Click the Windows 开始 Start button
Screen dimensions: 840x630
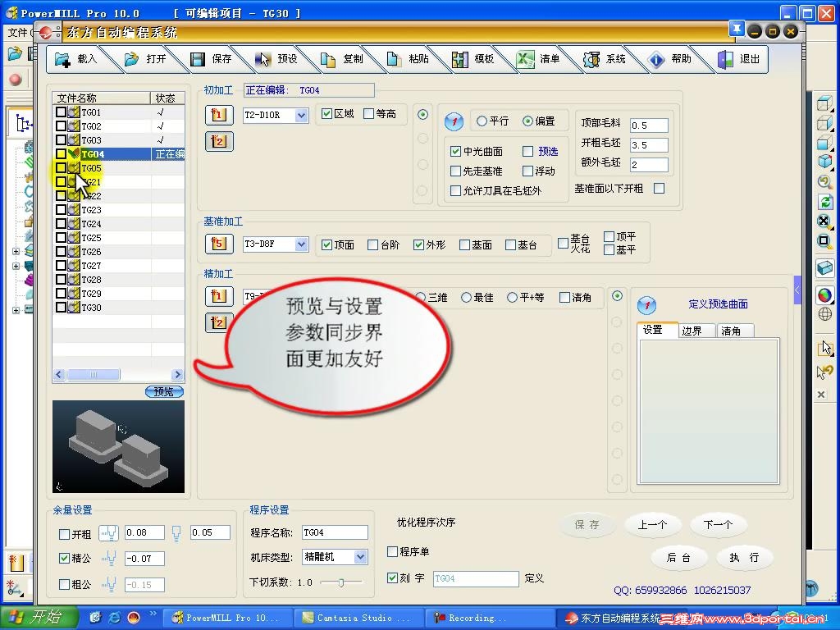point(38,618)
